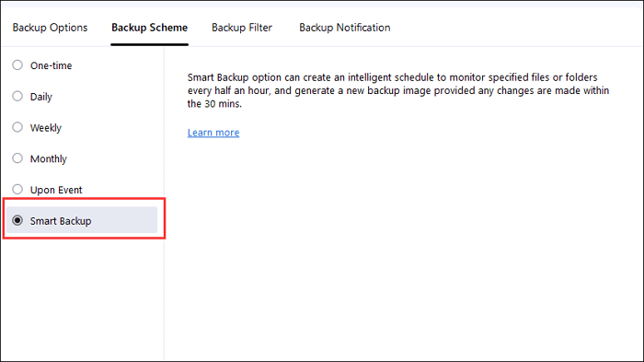Click the Smart Backup description paragraph
Screen dimensions: 644x362
(398, 90)
